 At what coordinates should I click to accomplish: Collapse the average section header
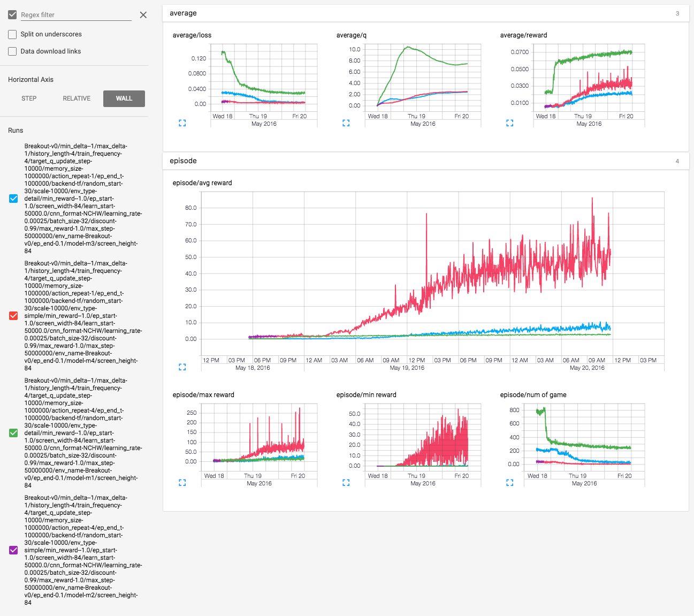[x=425, y=13]
